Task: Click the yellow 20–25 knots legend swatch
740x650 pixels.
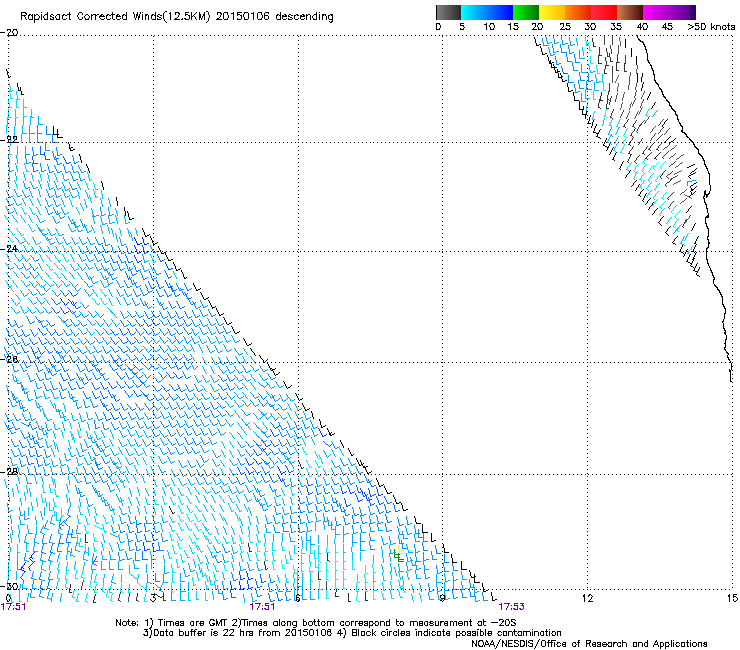Action: 552,12
